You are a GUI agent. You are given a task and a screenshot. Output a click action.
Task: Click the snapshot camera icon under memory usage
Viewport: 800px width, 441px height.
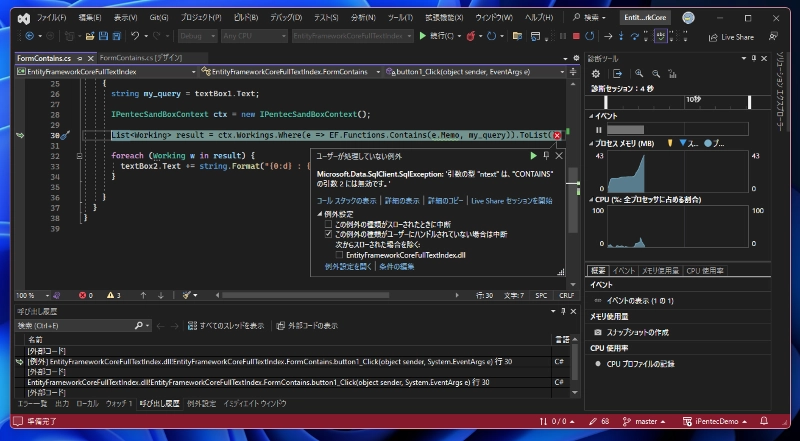[598, 332]
